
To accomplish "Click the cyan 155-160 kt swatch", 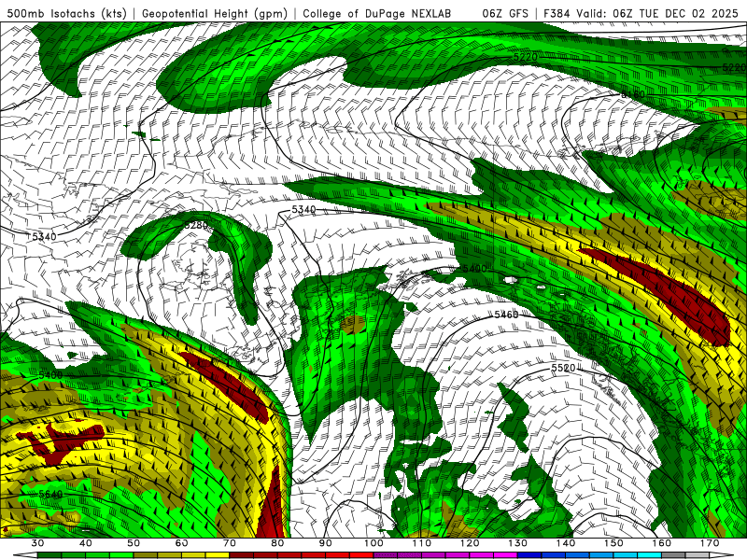I will pyautogui.click(x=649, y=555).
